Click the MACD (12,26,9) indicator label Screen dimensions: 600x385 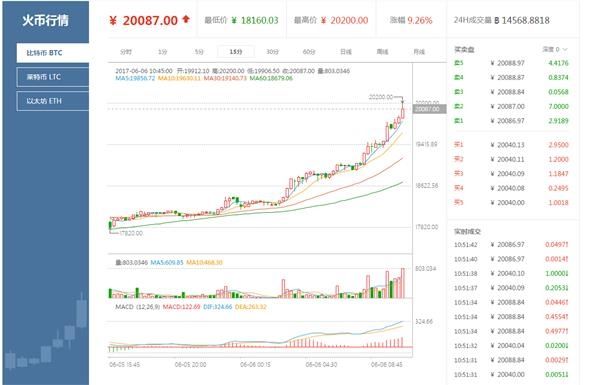(x=137, y=307)
